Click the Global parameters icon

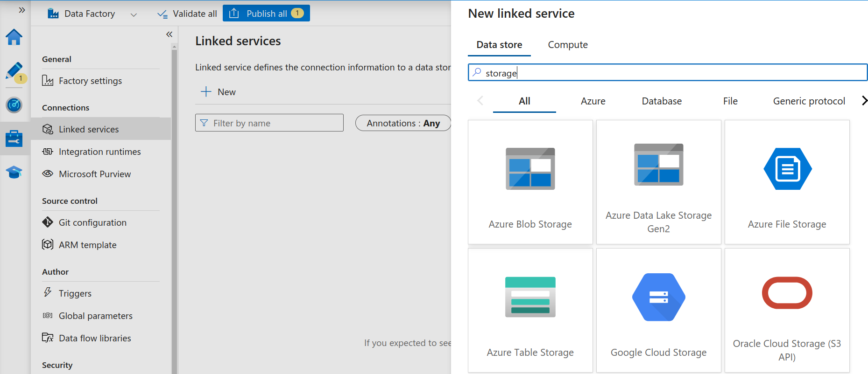(48, 315)
